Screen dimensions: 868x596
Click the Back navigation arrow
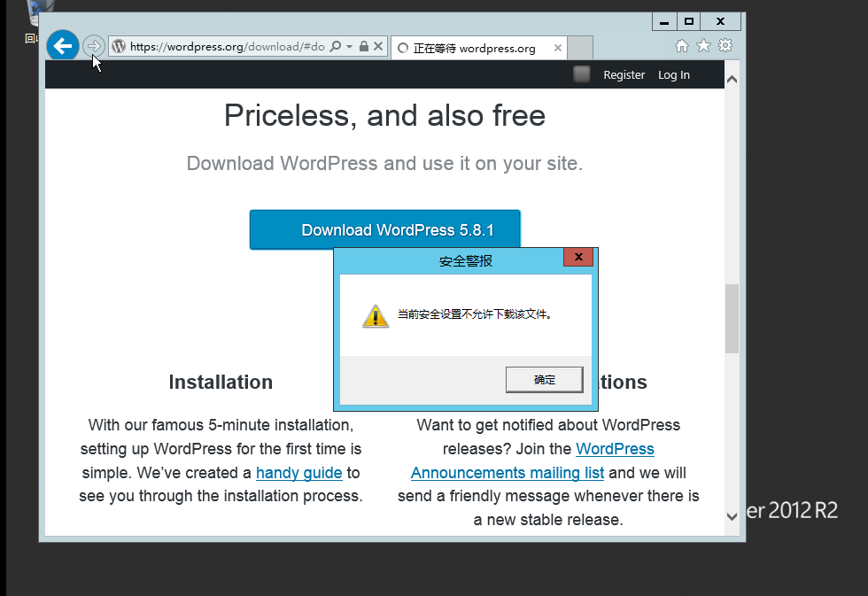coord(62,45)
